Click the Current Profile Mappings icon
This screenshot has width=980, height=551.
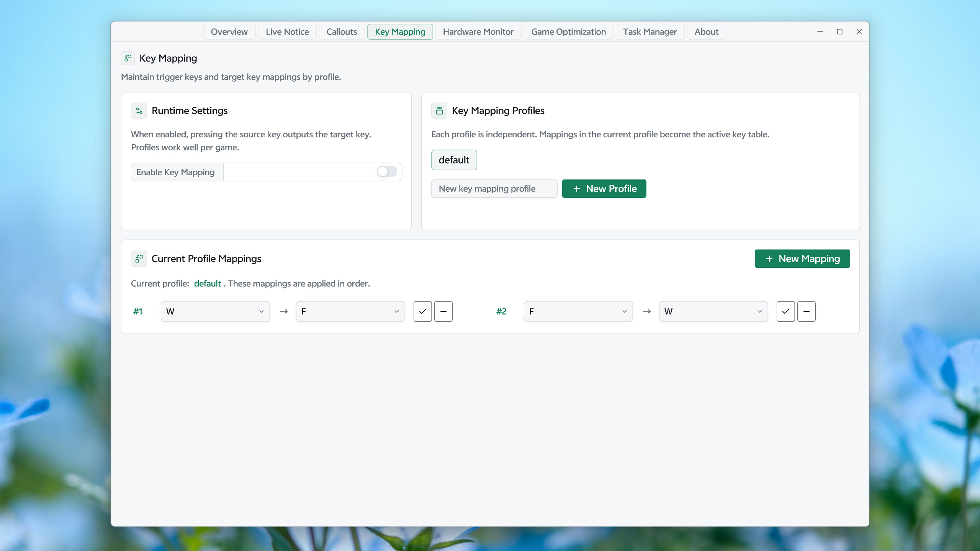139,259
